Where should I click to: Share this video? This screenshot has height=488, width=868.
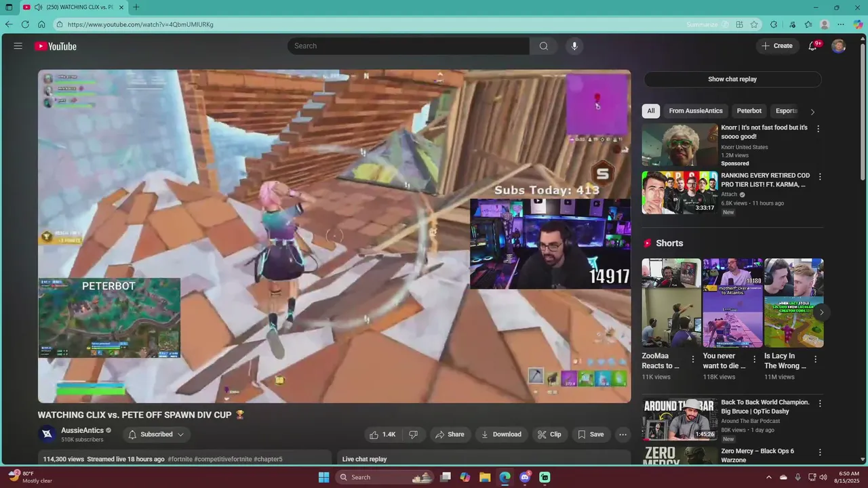[450, 434]
